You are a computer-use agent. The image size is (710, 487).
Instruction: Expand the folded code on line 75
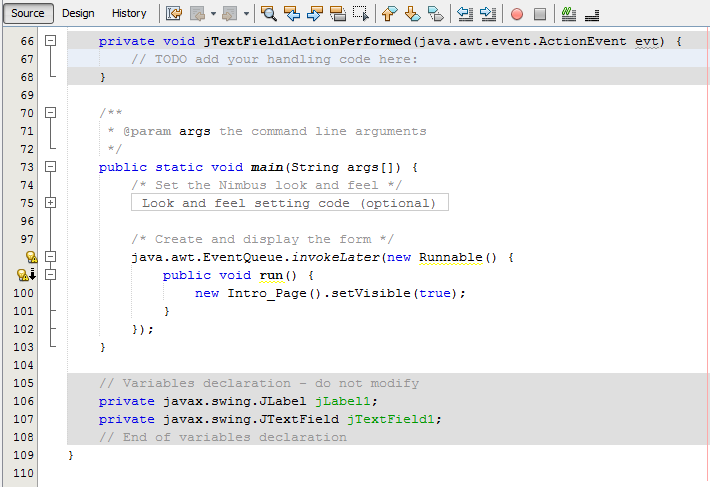click(51, 203)
